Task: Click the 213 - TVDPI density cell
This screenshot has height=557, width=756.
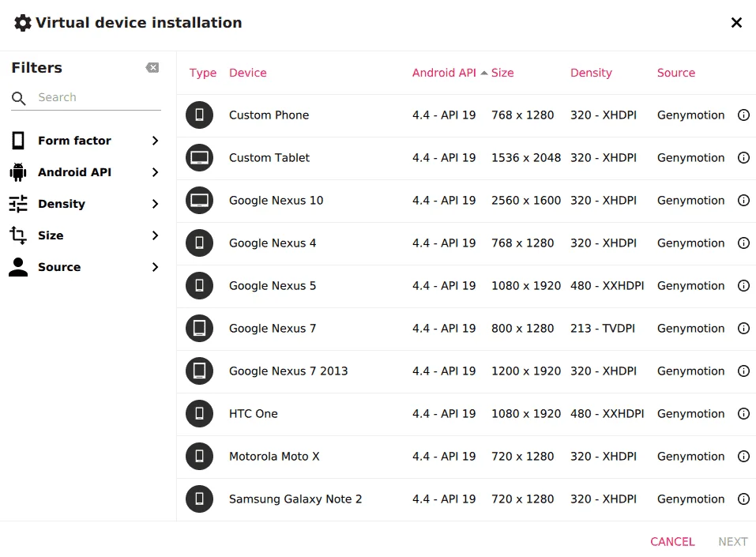Action: (x=603, y=329)
